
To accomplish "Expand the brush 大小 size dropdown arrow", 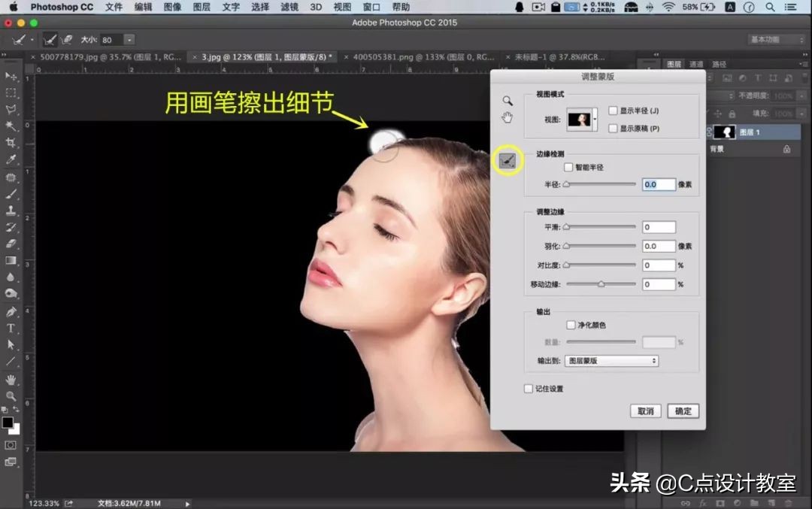I will [129, 40].
